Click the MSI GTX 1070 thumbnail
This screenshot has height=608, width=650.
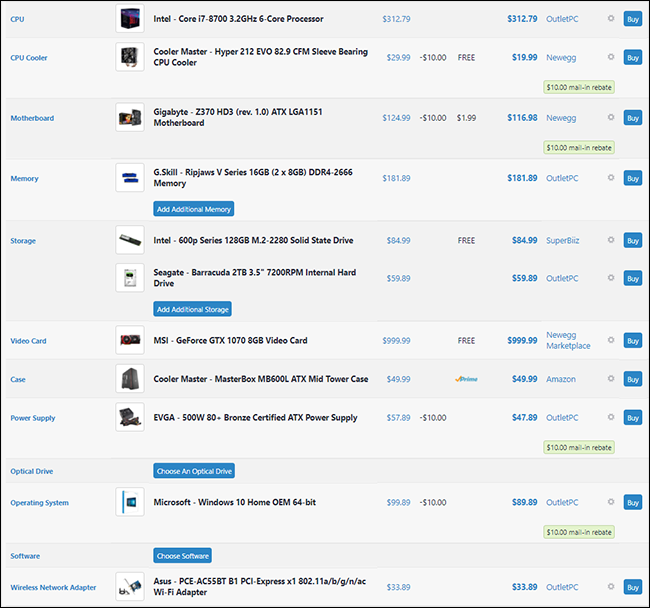tap(130, 340)
